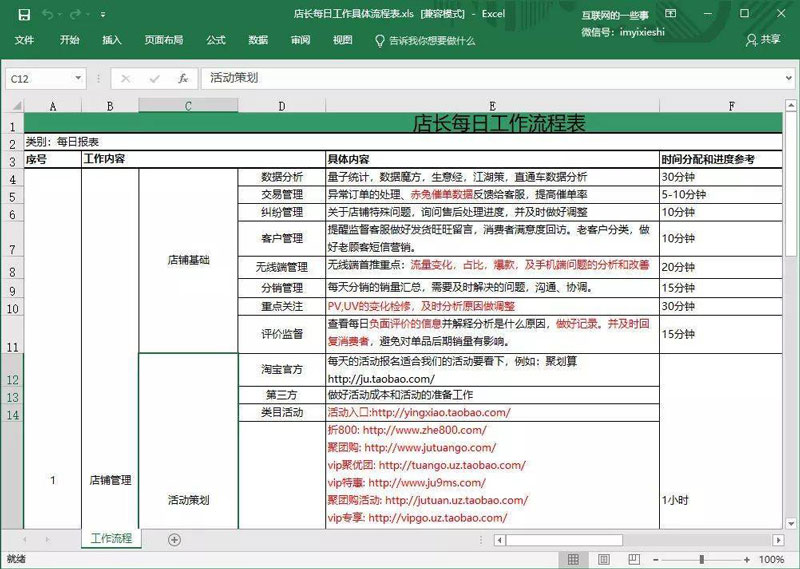Viewport: 800px width, 569px height.
Task: Click the Insert Function fx icon
Action: coord(182,78)
